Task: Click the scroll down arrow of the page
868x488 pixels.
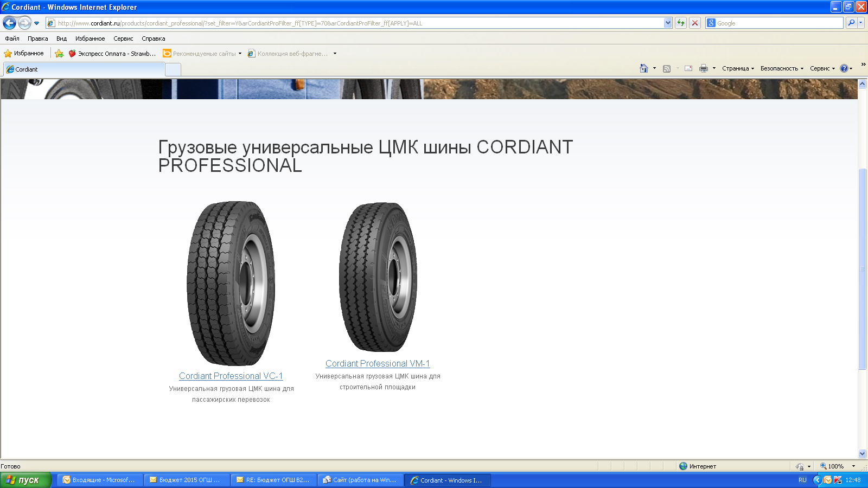Action: click(863, 453)
